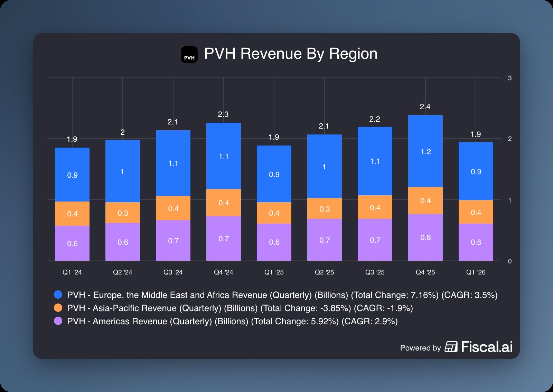553x392 pixels.
Task: Click the y-axis value 0
Action: (510, 261)
